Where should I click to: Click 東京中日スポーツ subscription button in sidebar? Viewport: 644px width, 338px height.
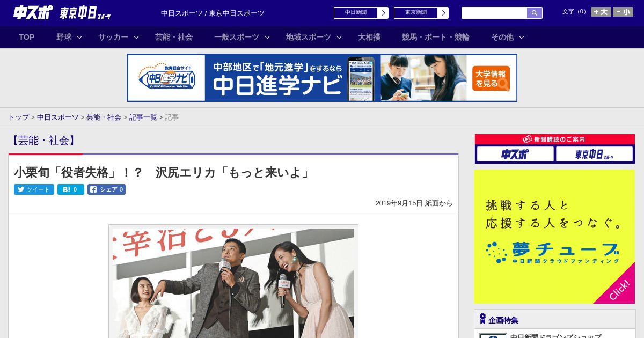tap(595, 155)
